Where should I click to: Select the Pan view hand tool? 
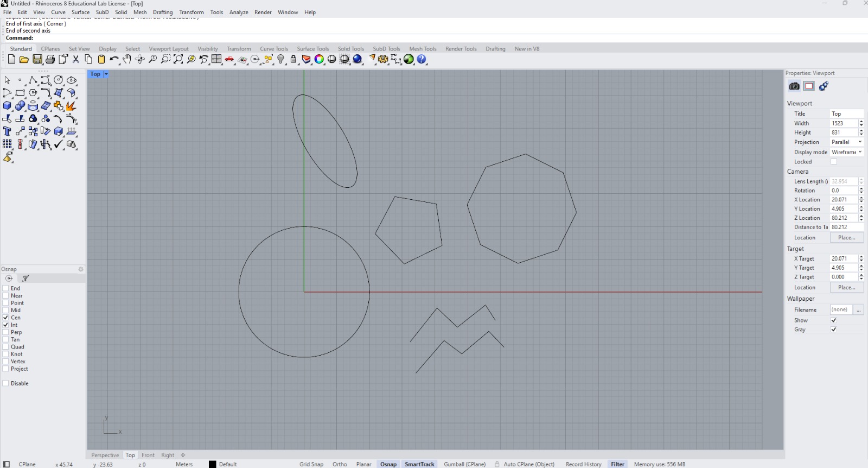tap(127, 59)
